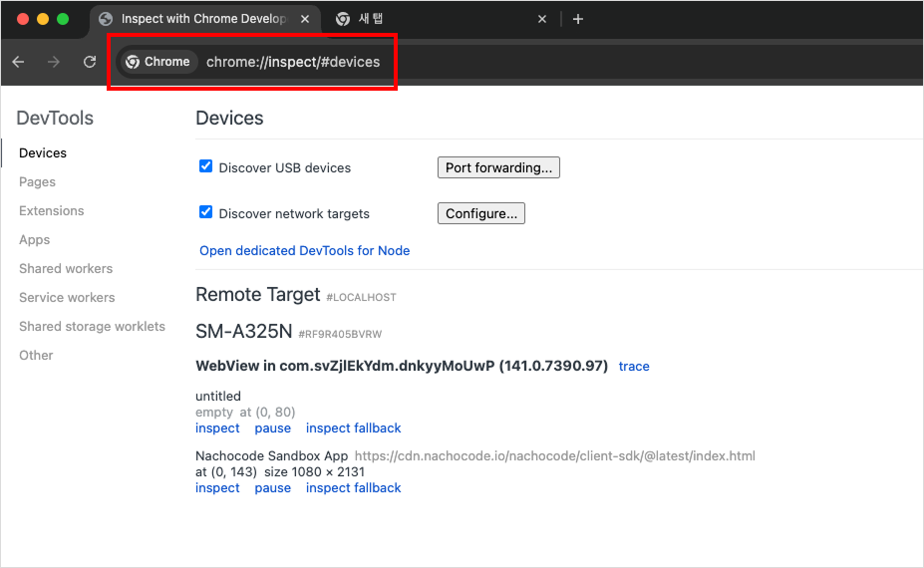This screenshot has height=568, width=924.
Task: Pause the untitled WebView page
Action: 273,428
